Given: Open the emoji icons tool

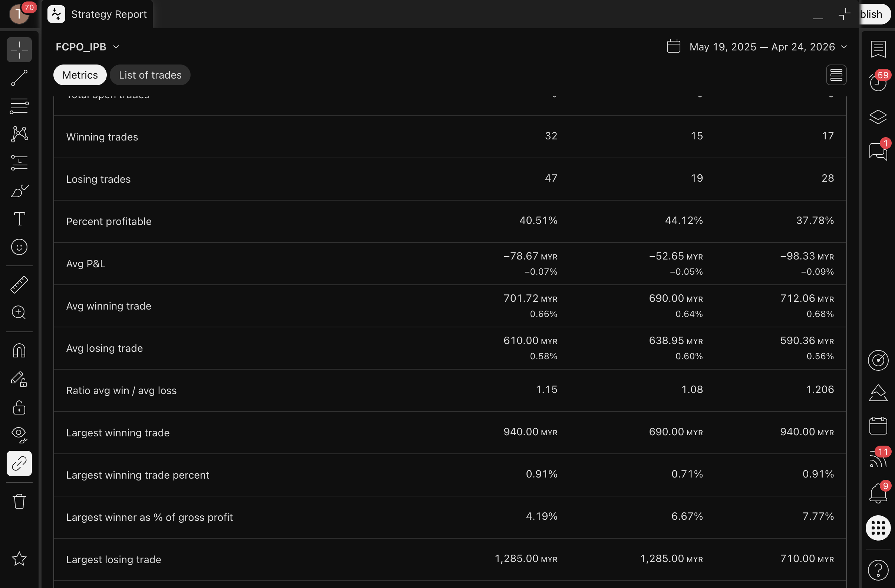Looking at the screenshot, I should [19, 247].
